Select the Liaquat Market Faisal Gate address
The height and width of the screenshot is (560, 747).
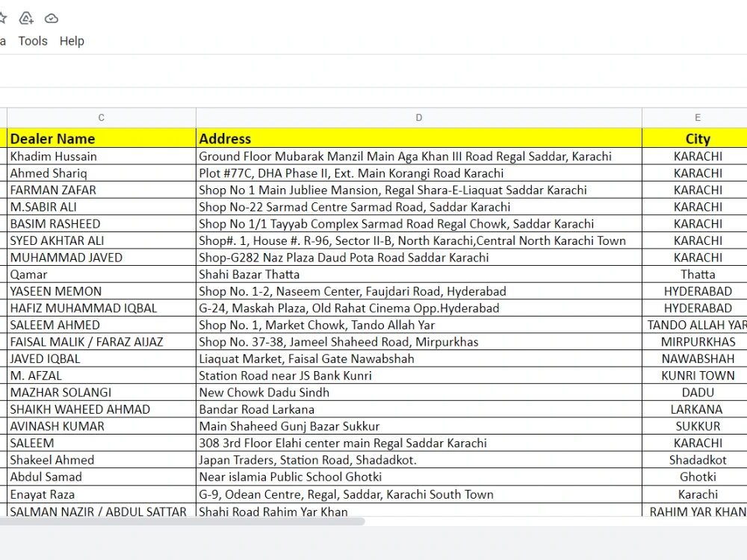coord(419,359)
